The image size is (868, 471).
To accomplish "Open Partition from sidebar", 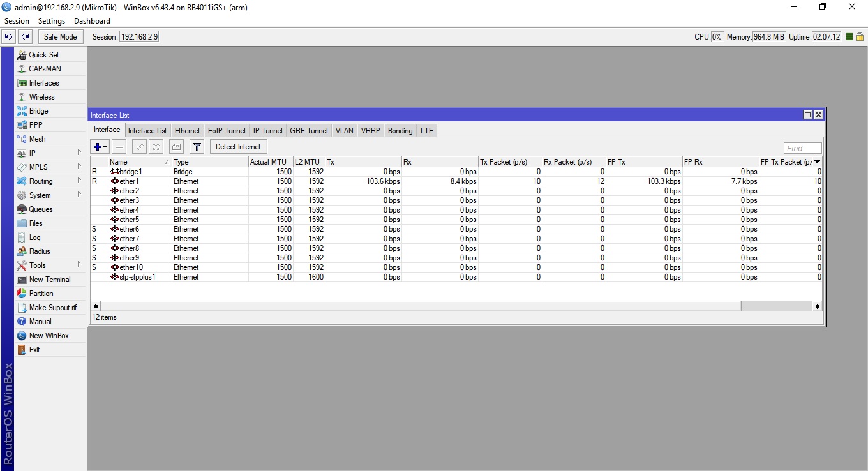I will pyautogui.click(x=50, y=294).
